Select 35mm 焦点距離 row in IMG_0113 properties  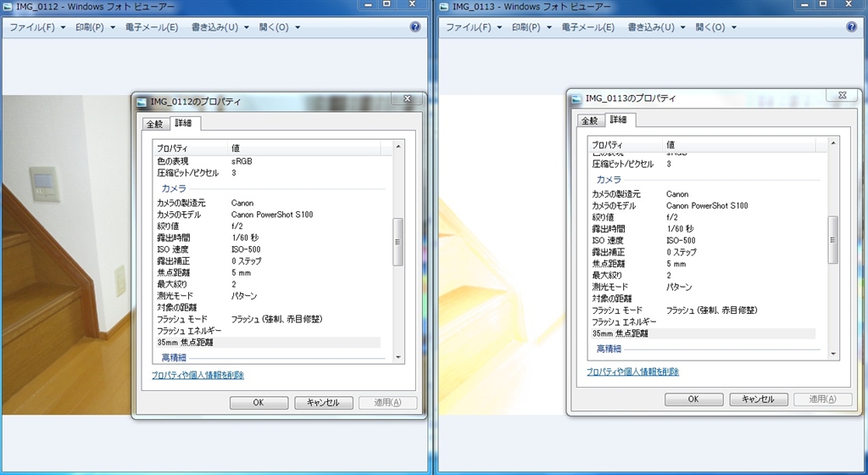coord(703,333)
